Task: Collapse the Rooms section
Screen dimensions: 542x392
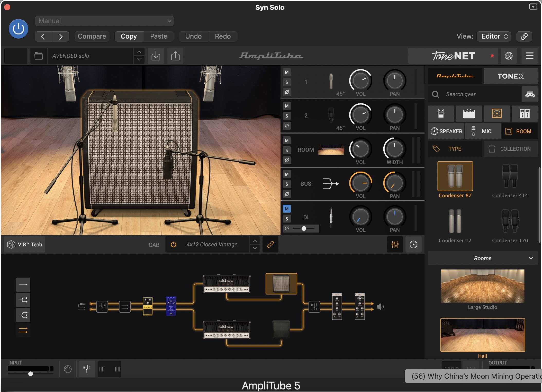Action: click(x=483, y=258)
